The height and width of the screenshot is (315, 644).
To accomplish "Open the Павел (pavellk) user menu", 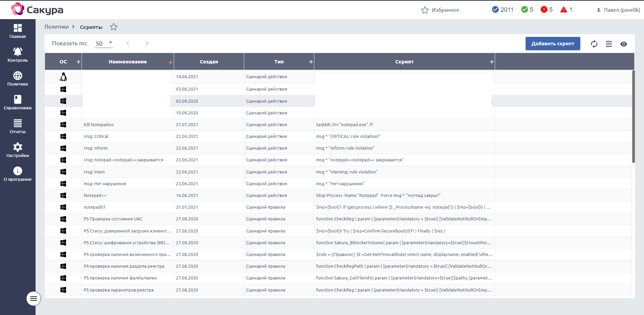I will point(618,10).
